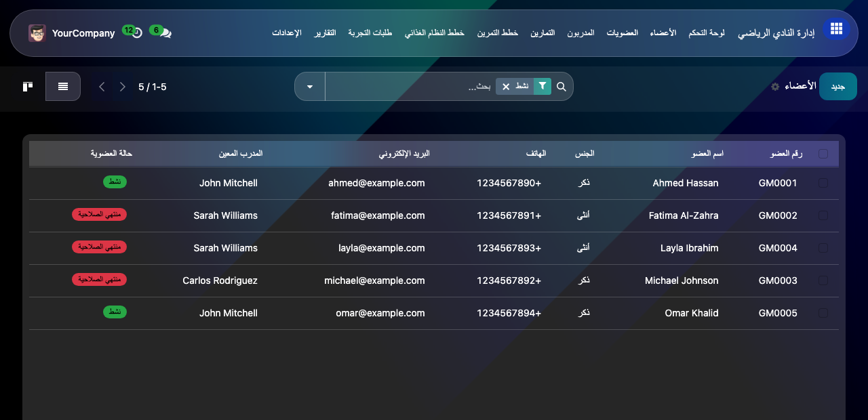Click email ahmed@example.com
The width and height of the screenshot is (868, 420).
click(376, 183)
